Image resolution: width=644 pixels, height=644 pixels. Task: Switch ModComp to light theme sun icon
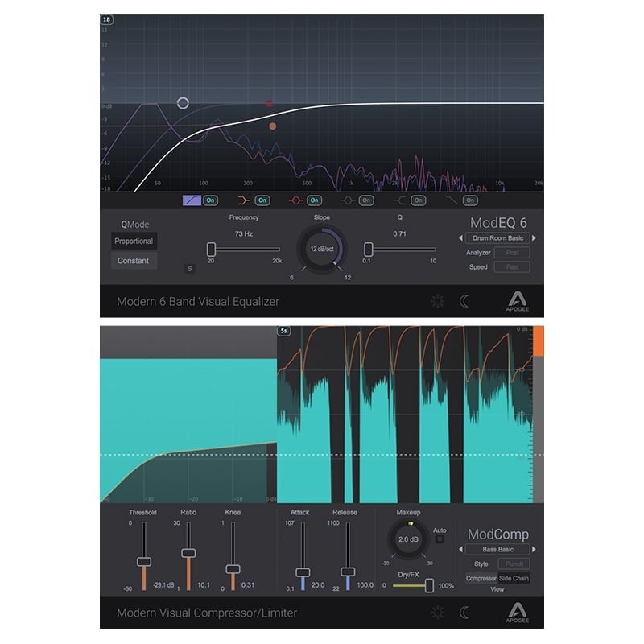click(x=438, y=613)
